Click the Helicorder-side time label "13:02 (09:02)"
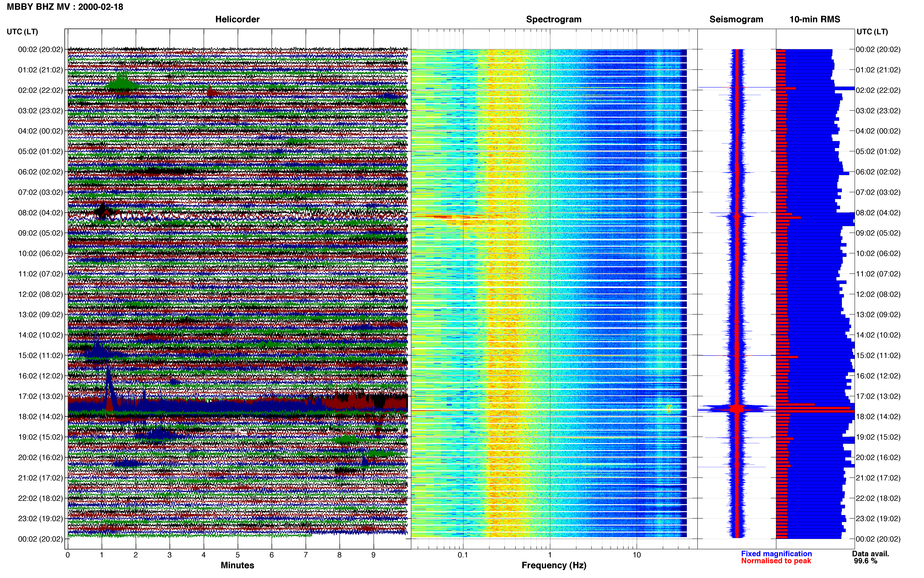 click(x=41, y=315)
